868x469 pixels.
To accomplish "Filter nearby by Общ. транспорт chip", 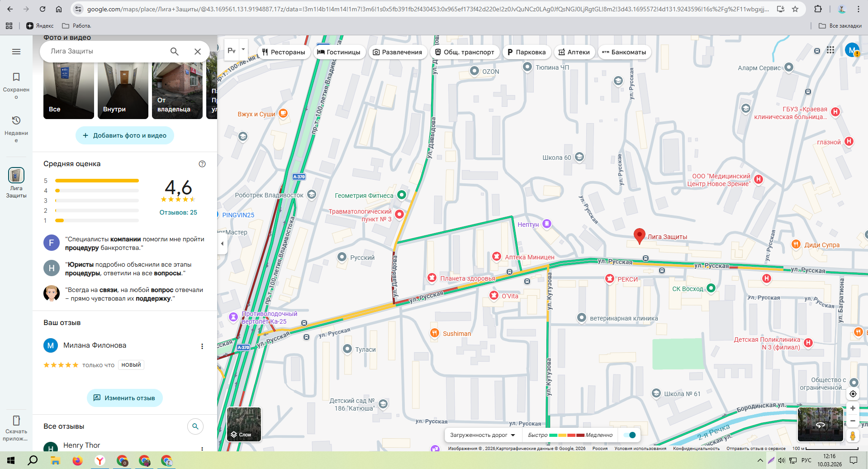I will (465, 52).
